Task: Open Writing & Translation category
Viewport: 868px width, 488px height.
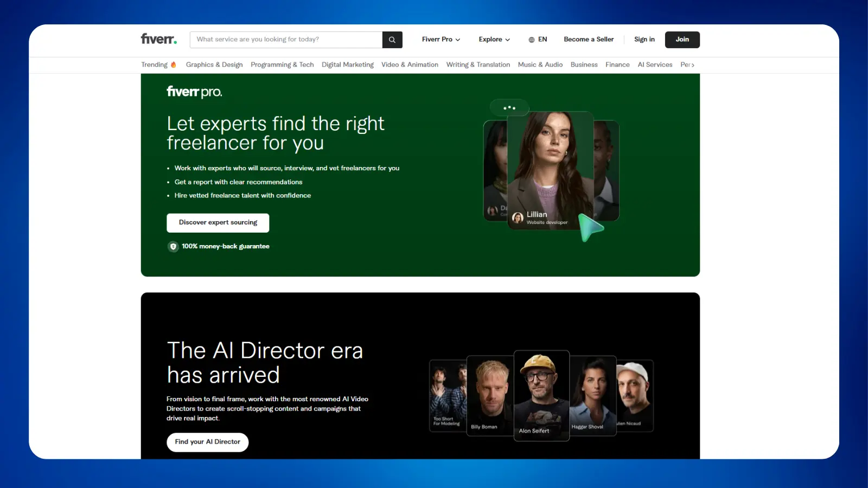Action: [x=478, y=65]
